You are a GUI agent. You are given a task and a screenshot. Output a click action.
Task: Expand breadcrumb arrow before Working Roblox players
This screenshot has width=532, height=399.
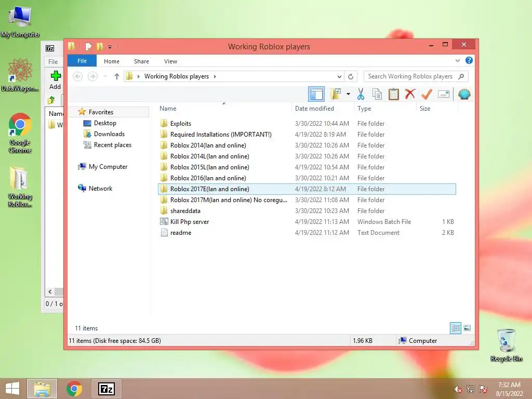138,76
